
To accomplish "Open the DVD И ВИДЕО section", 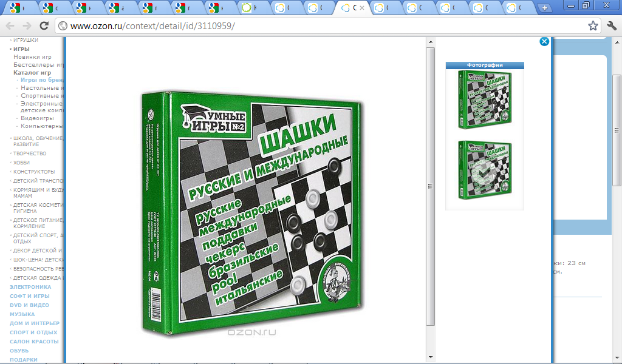I will click(x=29, y=305).
